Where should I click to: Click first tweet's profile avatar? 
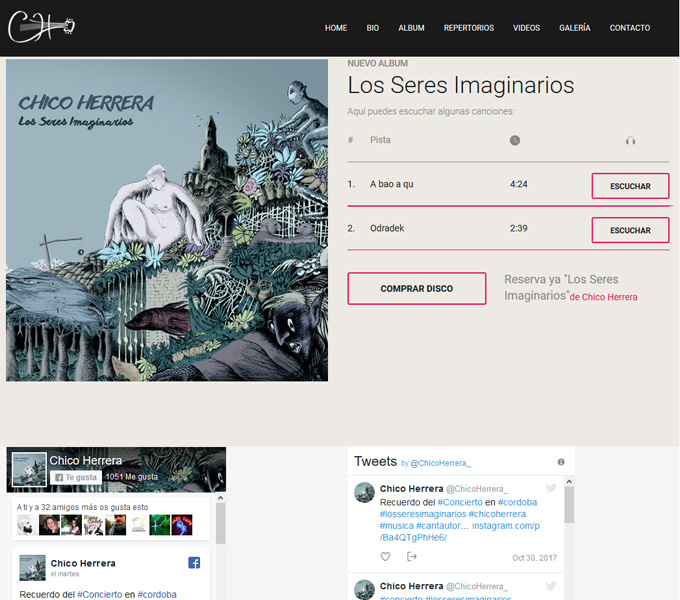point(364,492)
